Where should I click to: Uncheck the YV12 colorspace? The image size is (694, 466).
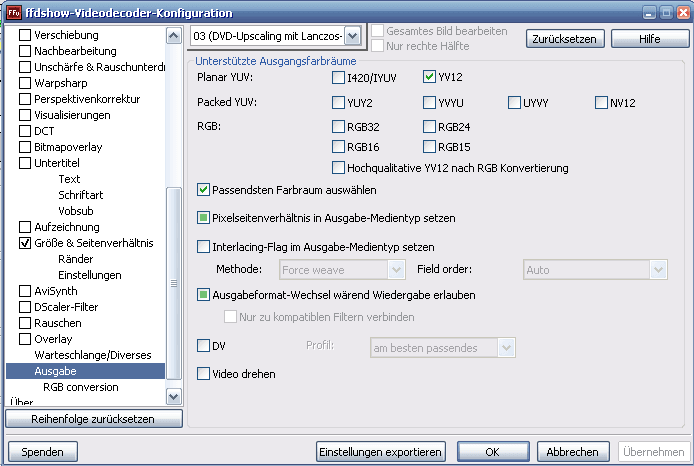click(429, 77)
